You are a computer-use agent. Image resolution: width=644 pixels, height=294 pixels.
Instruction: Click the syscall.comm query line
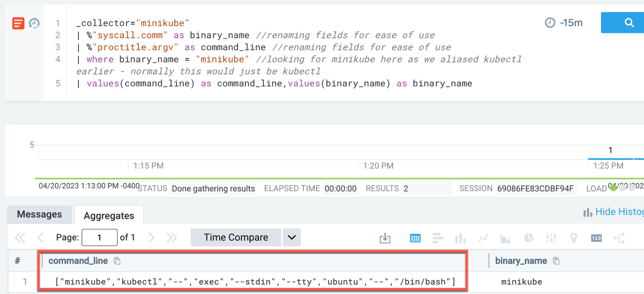(x=256, y=35)
